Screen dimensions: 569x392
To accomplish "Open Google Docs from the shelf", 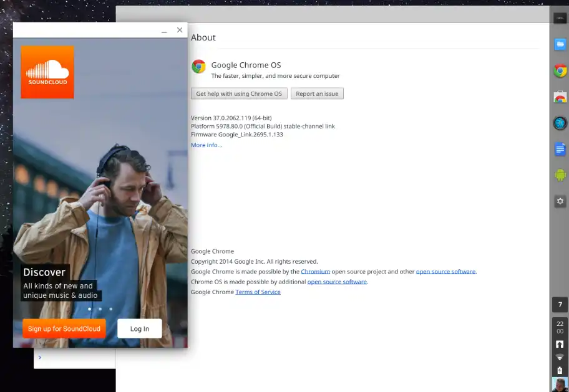I will click(560, 149).
